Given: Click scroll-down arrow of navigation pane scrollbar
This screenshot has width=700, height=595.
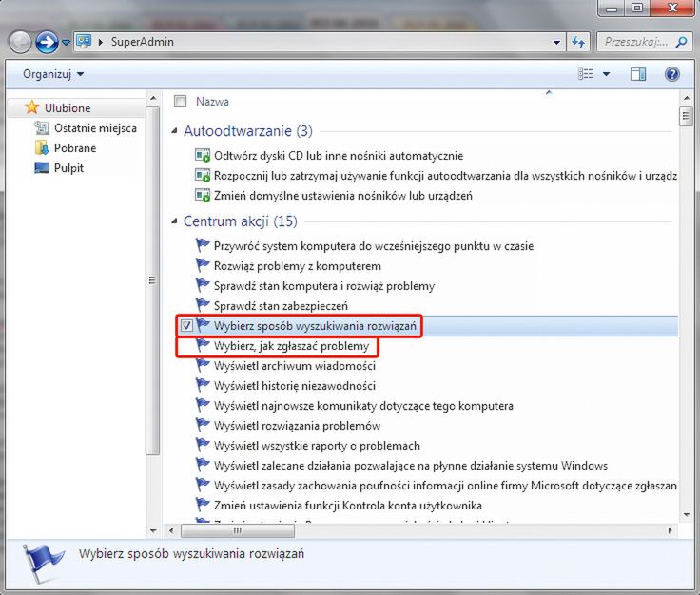Looking at the screenshot, I should coord(153,530).
